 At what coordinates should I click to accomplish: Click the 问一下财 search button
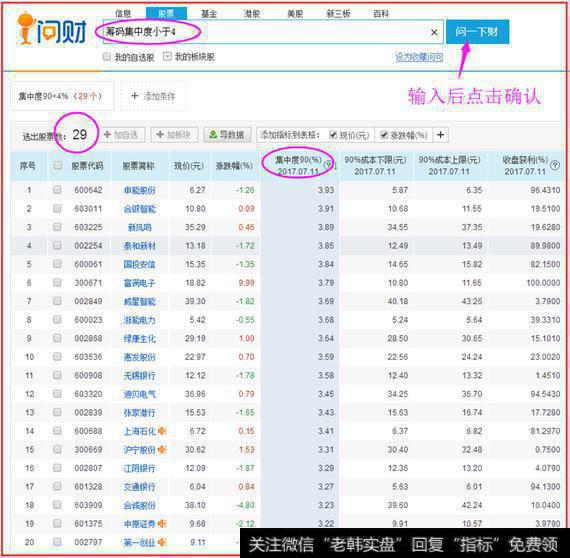[477, 32]
